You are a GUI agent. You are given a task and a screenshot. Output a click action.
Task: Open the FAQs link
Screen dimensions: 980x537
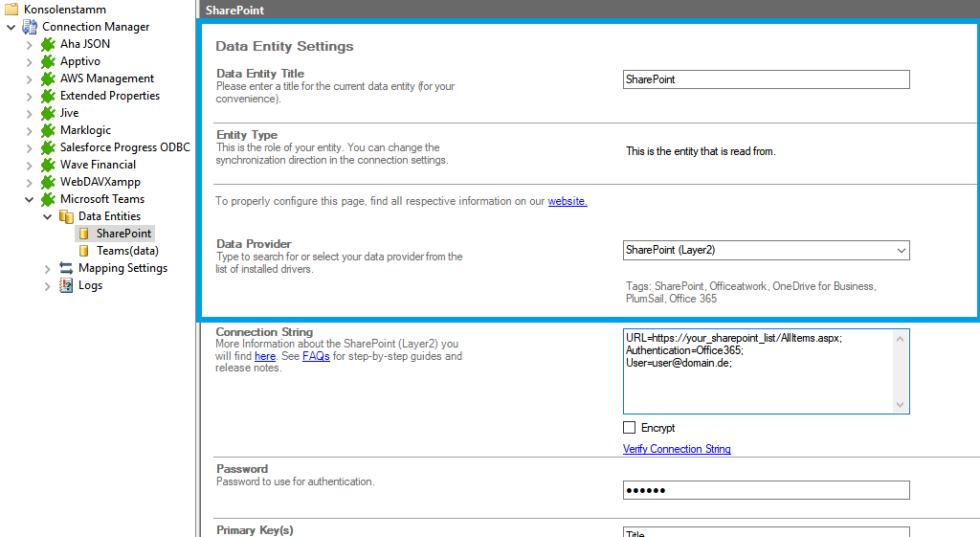pyautogui.click(x=316, y=356)
